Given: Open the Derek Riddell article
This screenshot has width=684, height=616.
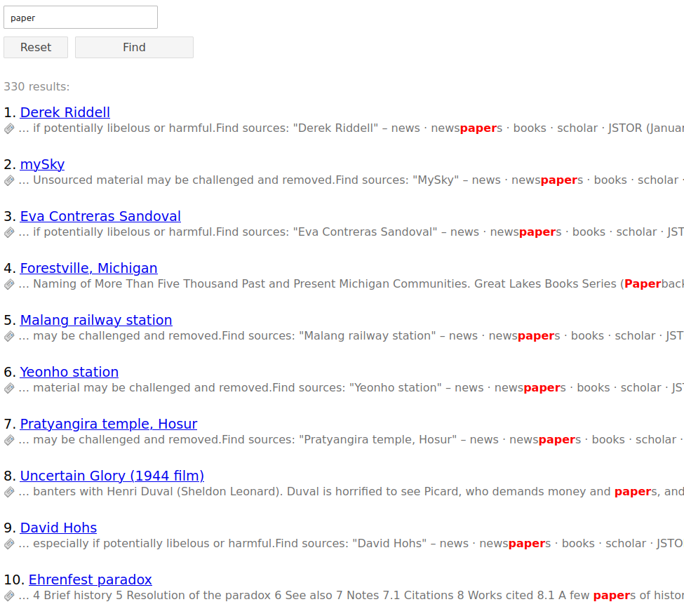Looking at the screenshot, I should (x=65, y=112).
